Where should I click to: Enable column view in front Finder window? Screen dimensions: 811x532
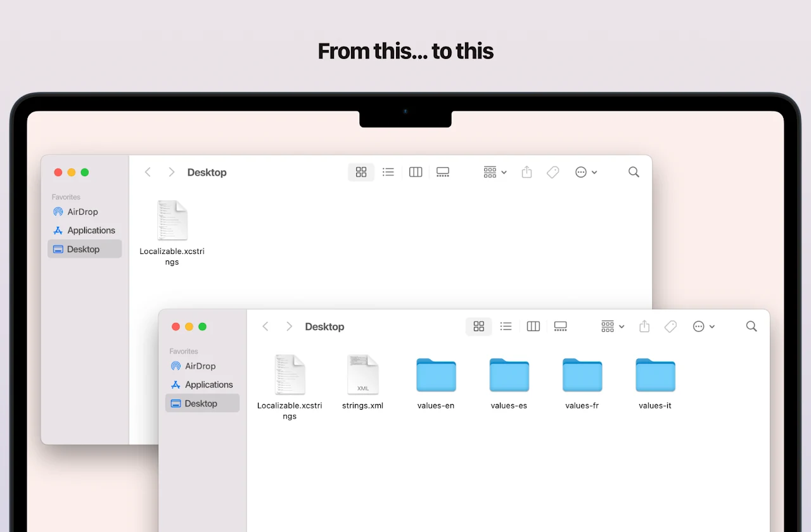tap(533, 327)
